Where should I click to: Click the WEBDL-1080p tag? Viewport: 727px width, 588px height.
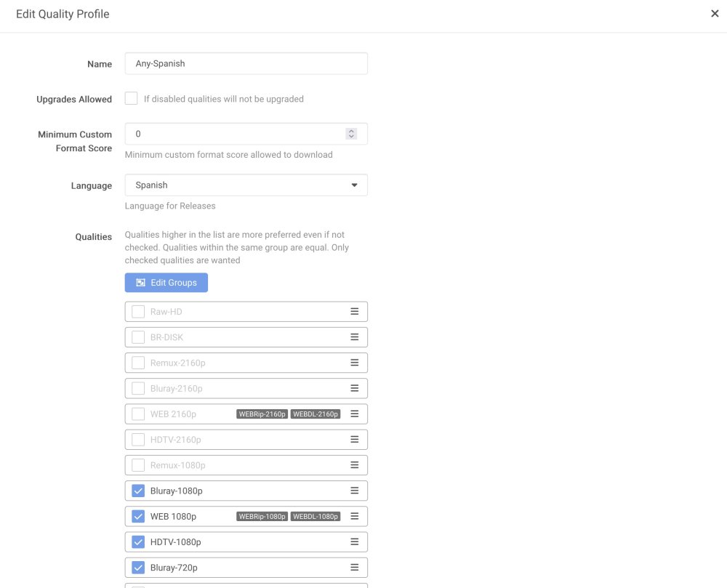pos(316,516)
